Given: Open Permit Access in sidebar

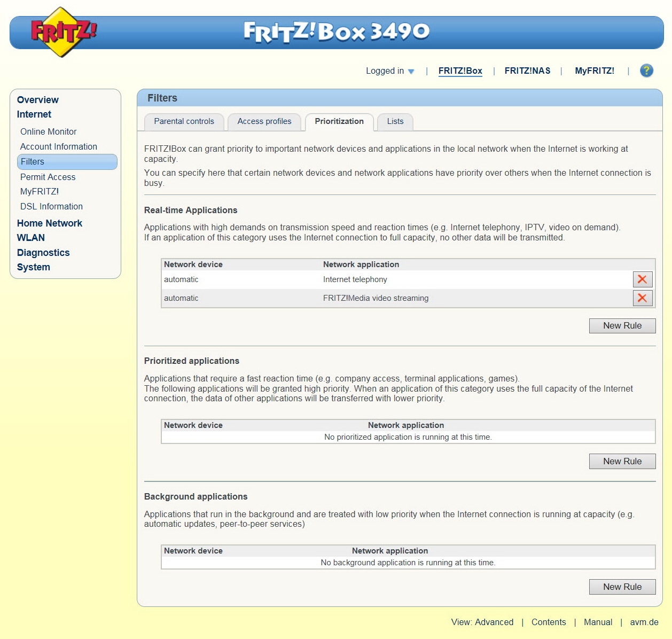Looking at the screenshot, I should [48, 177].
